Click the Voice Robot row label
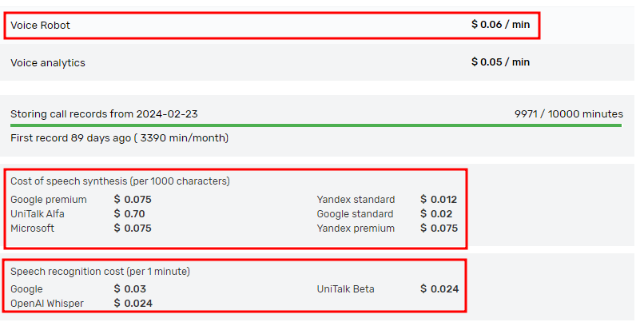 [x=40, y=25]
